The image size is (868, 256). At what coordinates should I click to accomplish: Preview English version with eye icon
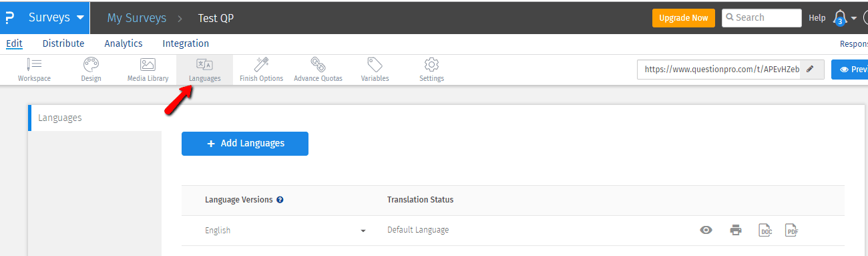coord(706,230)
